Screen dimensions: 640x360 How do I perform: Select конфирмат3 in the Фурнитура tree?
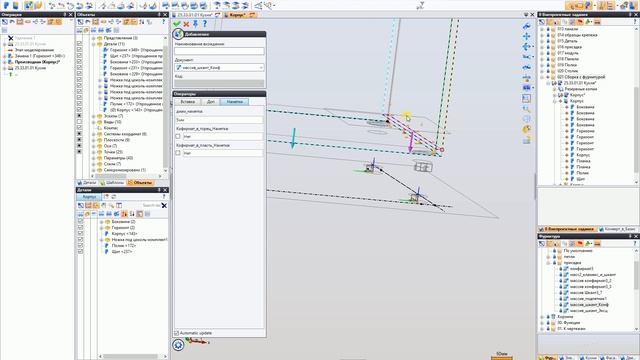coord(582,269)
